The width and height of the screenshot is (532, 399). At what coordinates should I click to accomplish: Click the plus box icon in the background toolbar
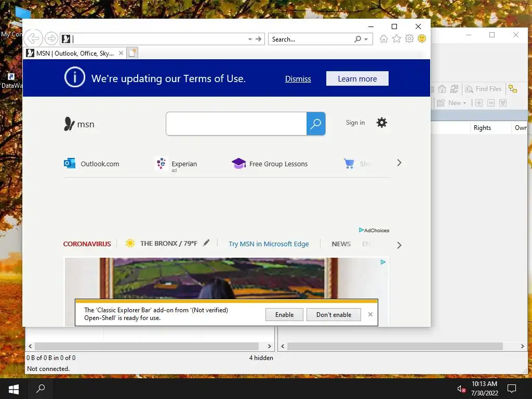(479, 103)
